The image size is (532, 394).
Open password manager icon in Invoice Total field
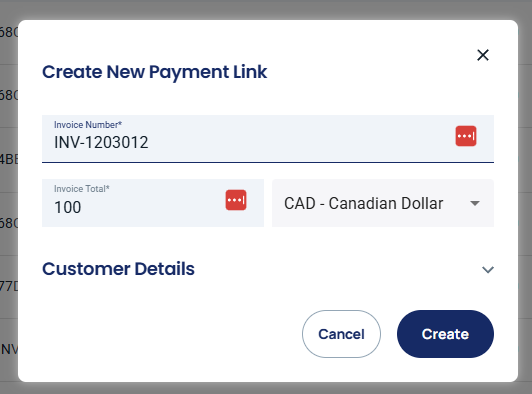[236, 200]
